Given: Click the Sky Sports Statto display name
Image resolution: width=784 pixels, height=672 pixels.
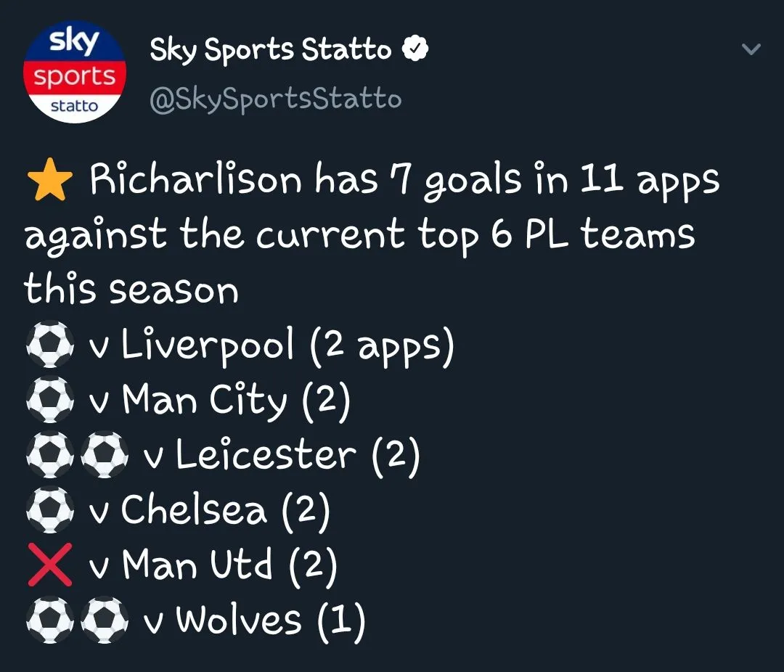Looking at the screenshot, I should tap(270, 50).
